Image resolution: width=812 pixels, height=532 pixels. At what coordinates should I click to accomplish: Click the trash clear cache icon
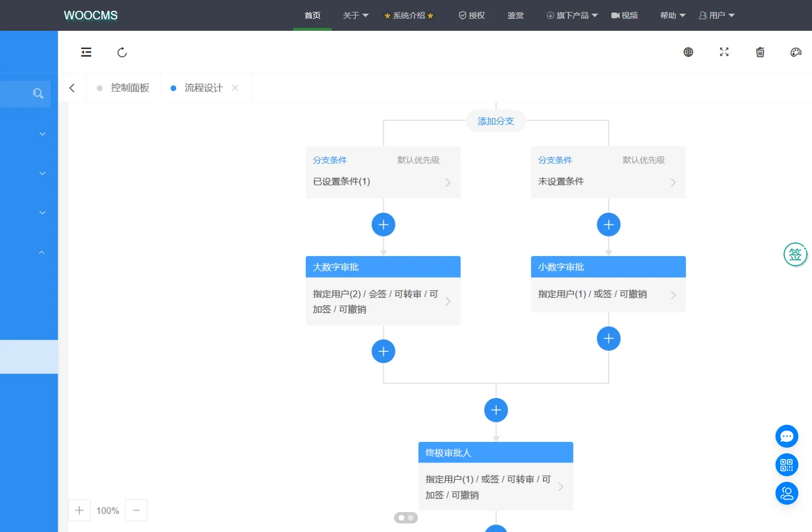[x=760, y=52]
